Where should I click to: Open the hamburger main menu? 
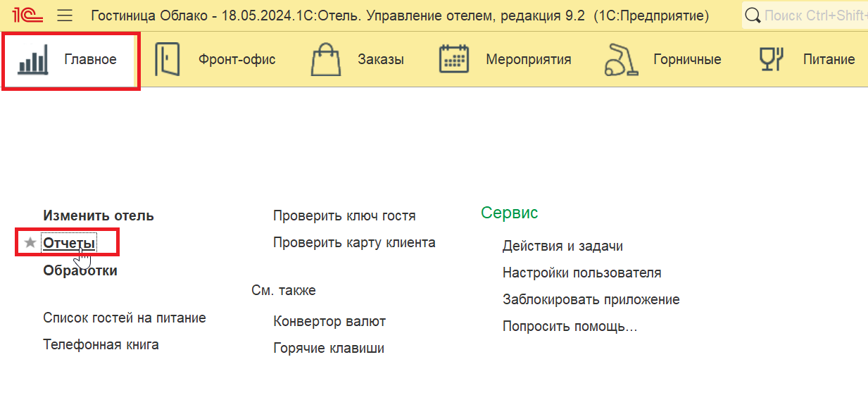[65, 15]
